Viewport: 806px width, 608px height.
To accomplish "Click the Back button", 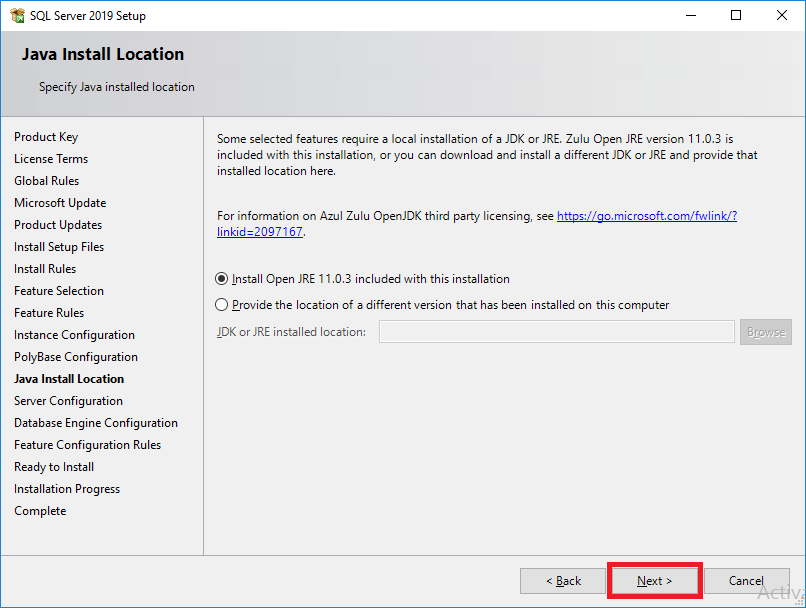I will [x=563, y=581].
